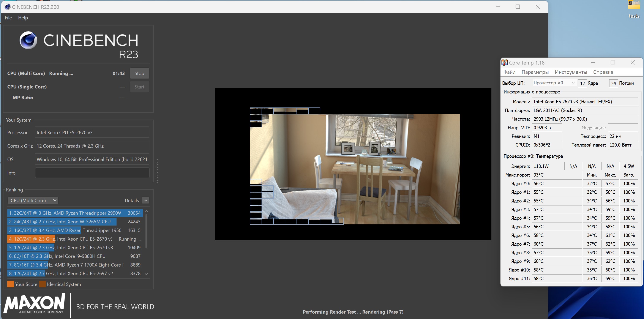Image resolution: width=644 pixels, height=319 pixels.
Task: Click the orange Your Score color swatch
Action: click(x=11, y=284)
